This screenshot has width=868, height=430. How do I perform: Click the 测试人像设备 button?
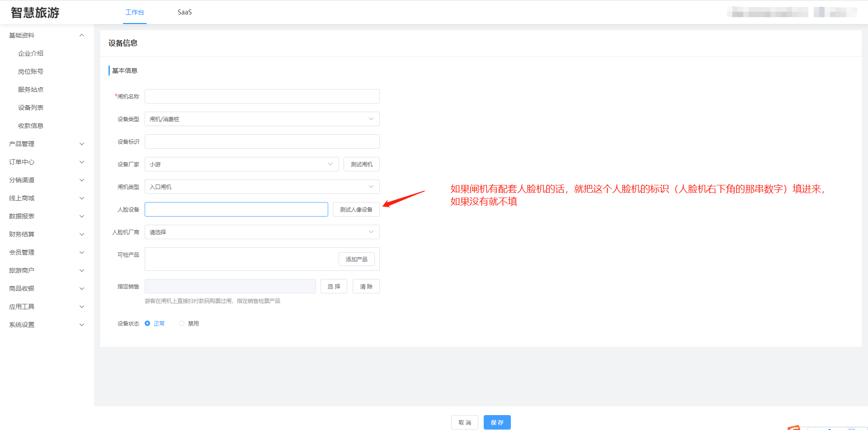click(x=356, y=209)
